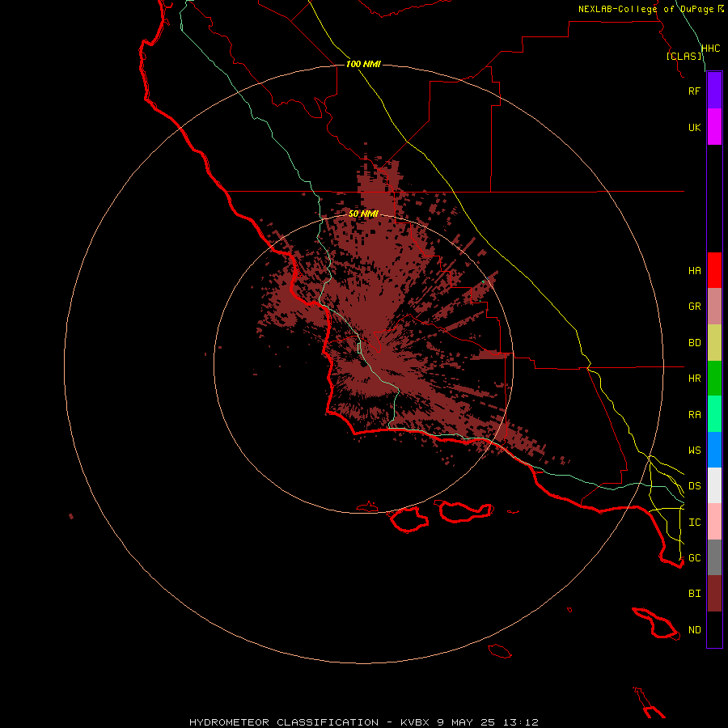Click the HR legend label
This screenshot has height=728, width=728.
coord(694,379)
